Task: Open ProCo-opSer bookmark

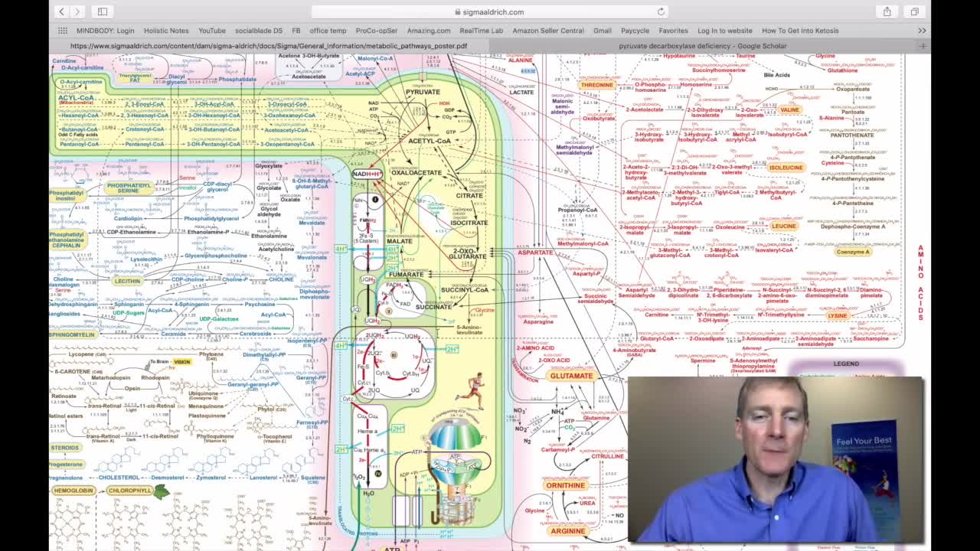Action: tap(377, 31)
